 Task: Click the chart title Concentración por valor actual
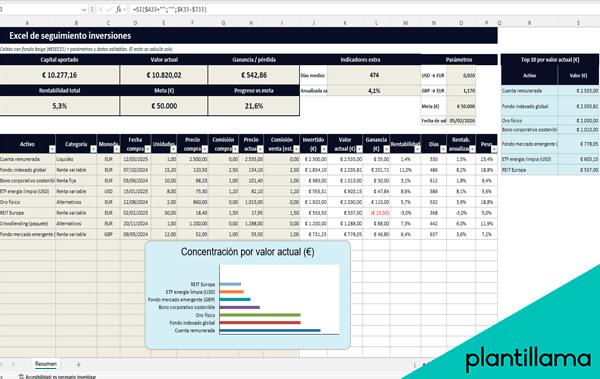coord(248,252)
